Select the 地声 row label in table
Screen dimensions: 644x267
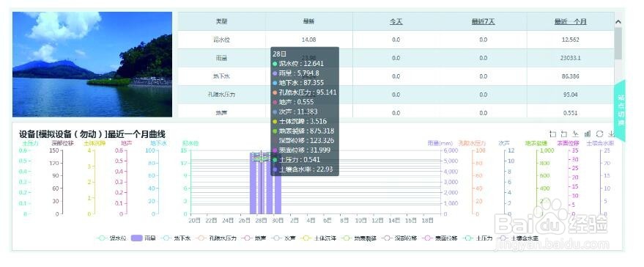222,112
